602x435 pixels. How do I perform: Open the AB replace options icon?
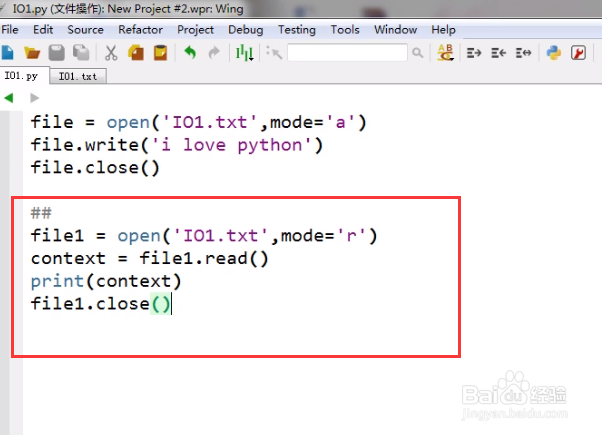tap(445, 53)
